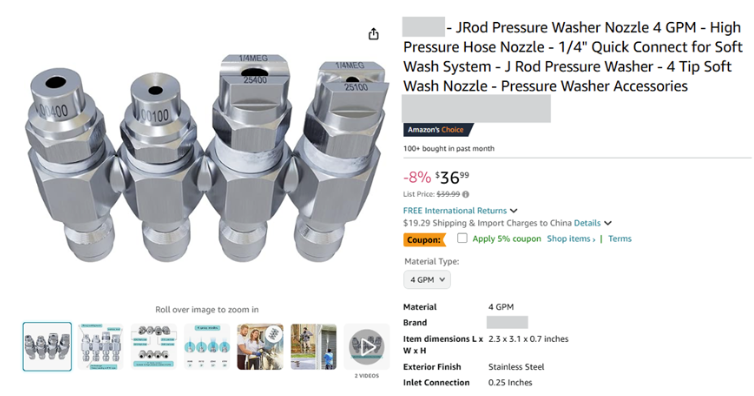
Task: Select the third nozzle layout thumbnail
Action: pyautogui.click(x=154, y=346)
